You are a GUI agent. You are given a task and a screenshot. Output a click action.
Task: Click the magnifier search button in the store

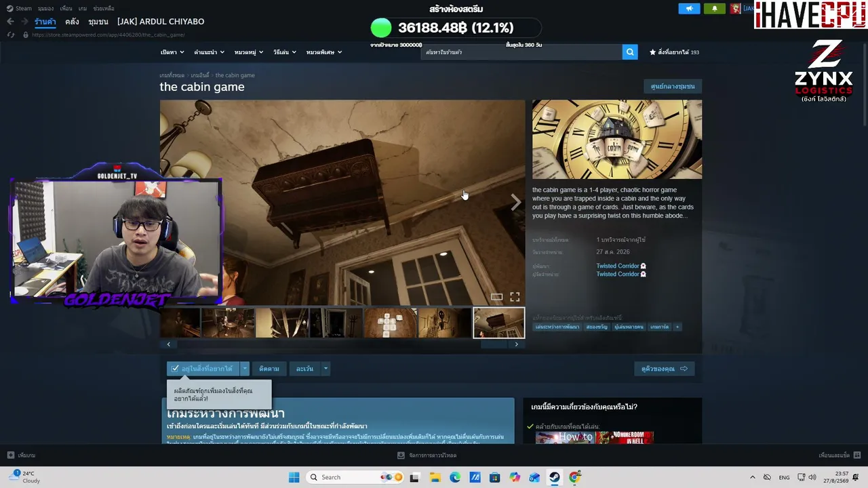pos(630,52)
